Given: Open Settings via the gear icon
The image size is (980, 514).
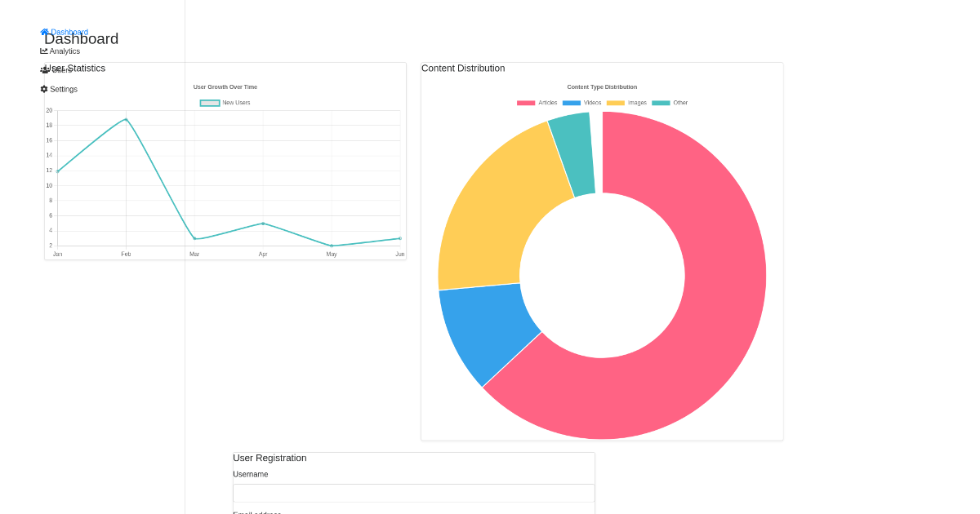Looking at the screenshot, I should pyautogui.click(x=45, y=89).
